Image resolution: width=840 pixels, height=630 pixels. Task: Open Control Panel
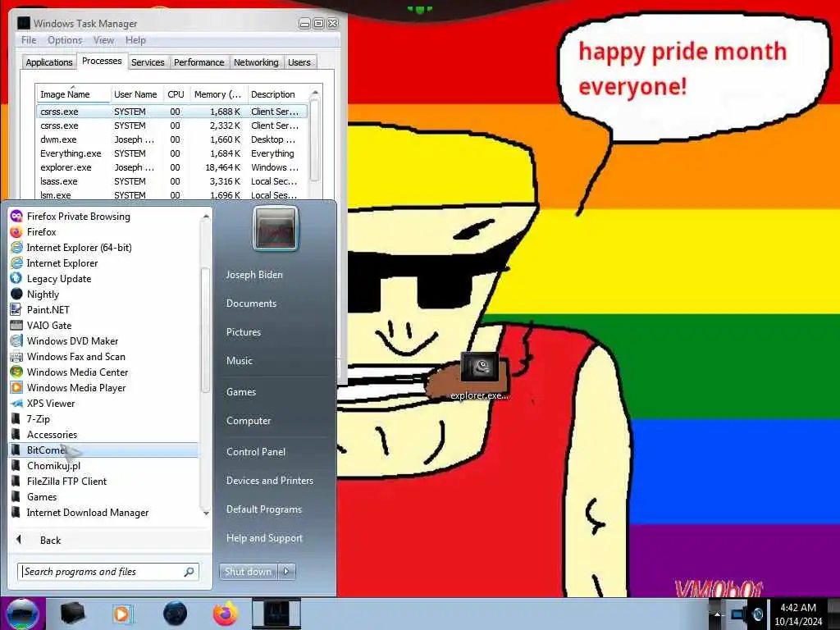point(256,452)
